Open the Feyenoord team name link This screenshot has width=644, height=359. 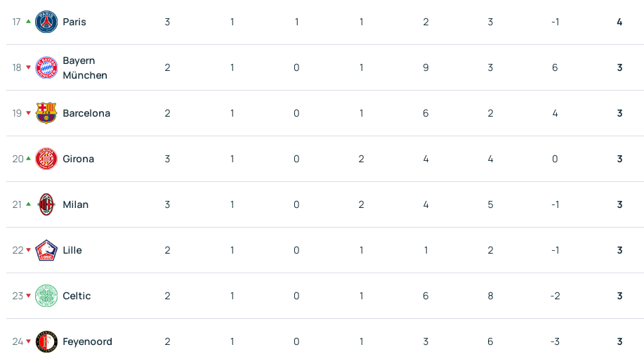[88, 341]
